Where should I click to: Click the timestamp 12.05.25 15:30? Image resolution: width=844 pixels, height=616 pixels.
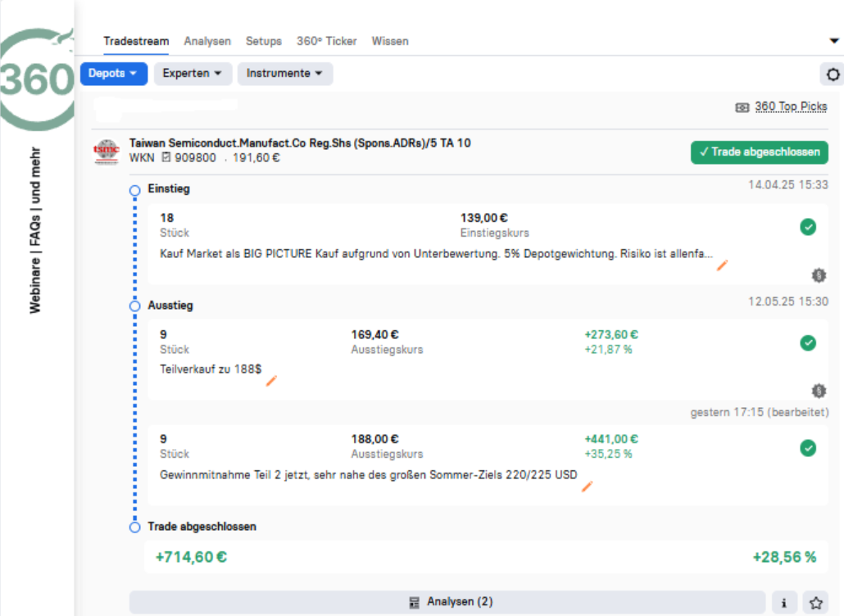pyautogui.click(x=788, y=301)
